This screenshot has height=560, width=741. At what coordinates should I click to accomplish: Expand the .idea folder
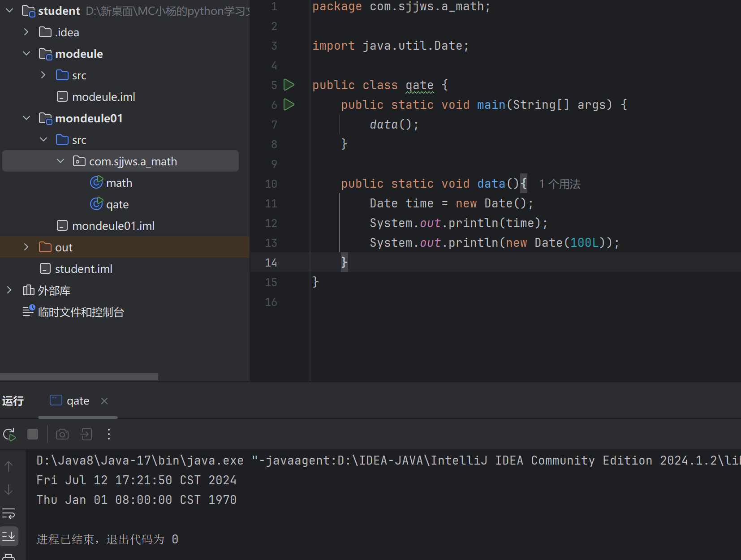pyautogui.click(x=26, y=32)
